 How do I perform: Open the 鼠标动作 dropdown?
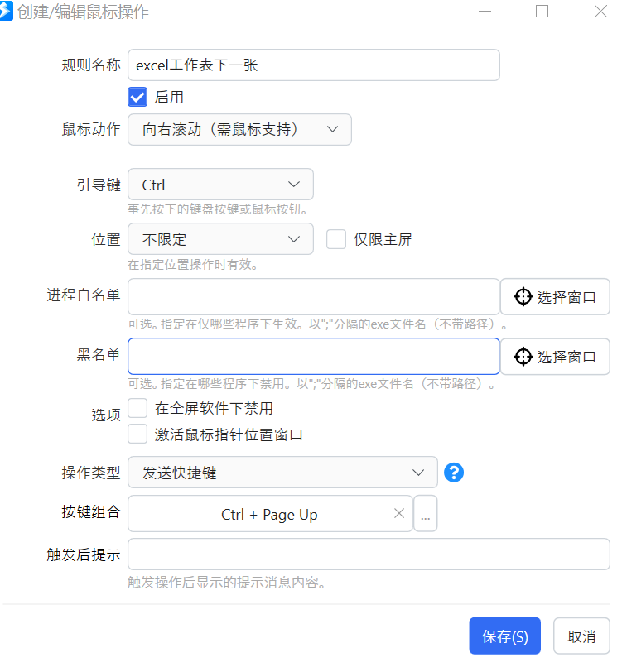coord(239,130)
